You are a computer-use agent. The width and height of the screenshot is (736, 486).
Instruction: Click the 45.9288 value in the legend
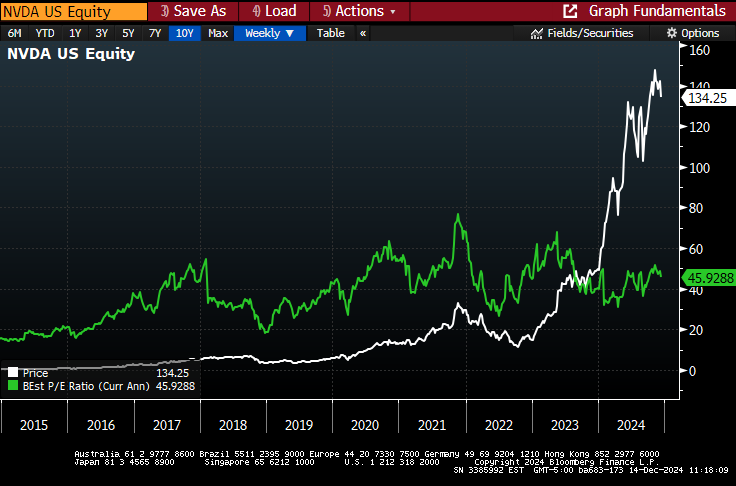(175, 386)
